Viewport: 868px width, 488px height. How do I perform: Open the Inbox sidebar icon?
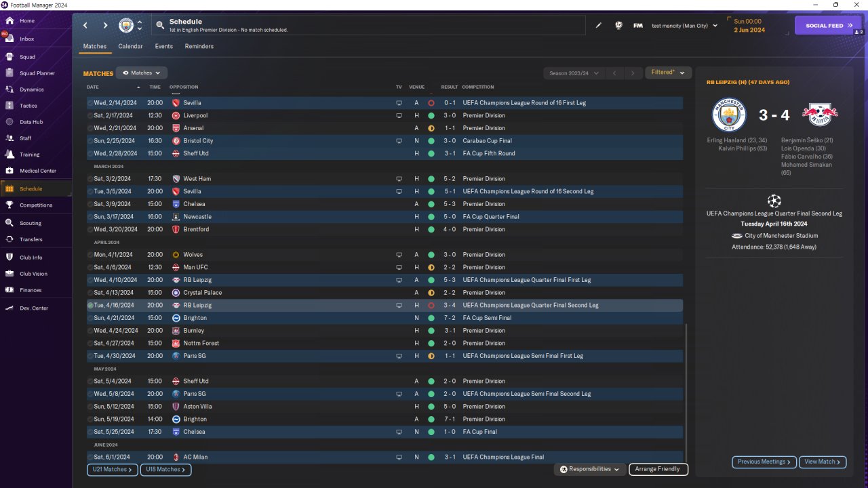click(x=9, y=39)
